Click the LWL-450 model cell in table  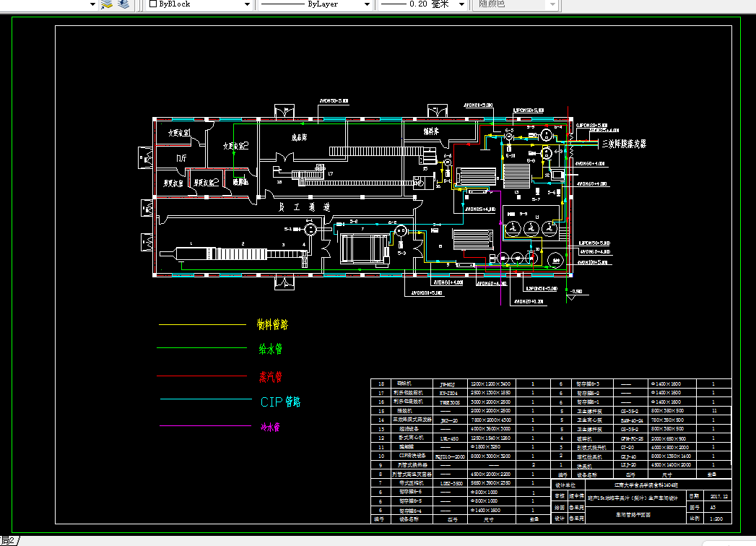point(450,438)
